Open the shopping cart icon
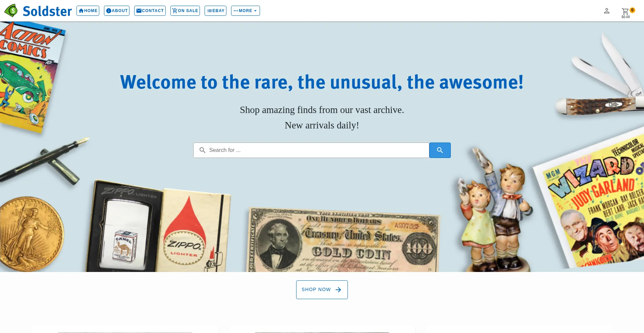Image resolution: width=644 pixels, height=333 pixels. point(625,11)
